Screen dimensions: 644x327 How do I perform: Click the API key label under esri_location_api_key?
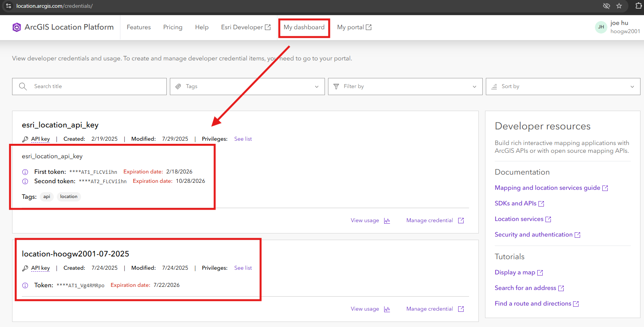41,139
